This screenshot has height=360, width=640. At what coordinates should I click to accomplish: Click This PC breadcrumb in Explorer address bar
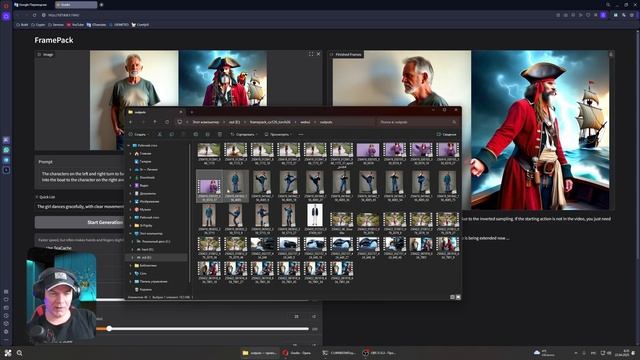coord(206,122)
